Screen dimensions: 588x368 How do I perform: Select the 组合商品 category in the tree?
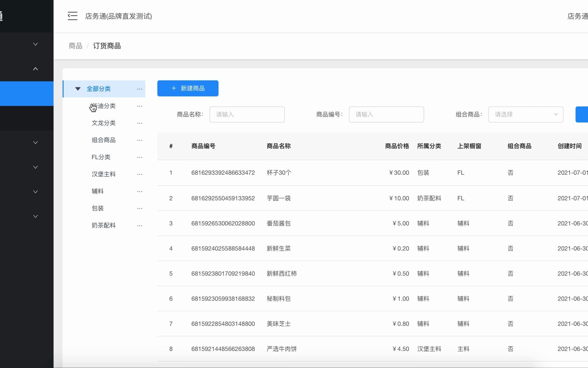click(x=103, y=140)
